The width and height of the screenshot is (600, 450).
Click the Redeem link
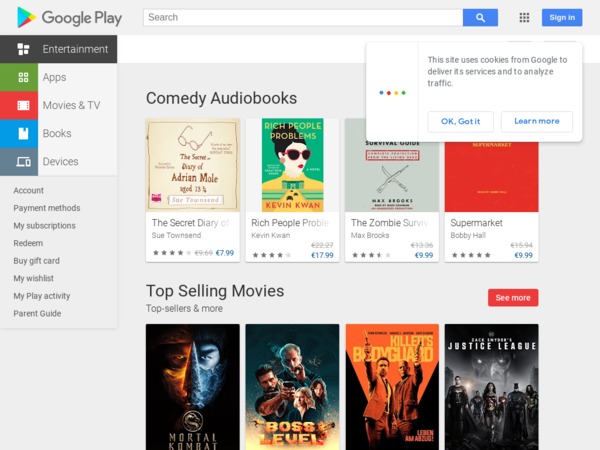tap(28, 243)
